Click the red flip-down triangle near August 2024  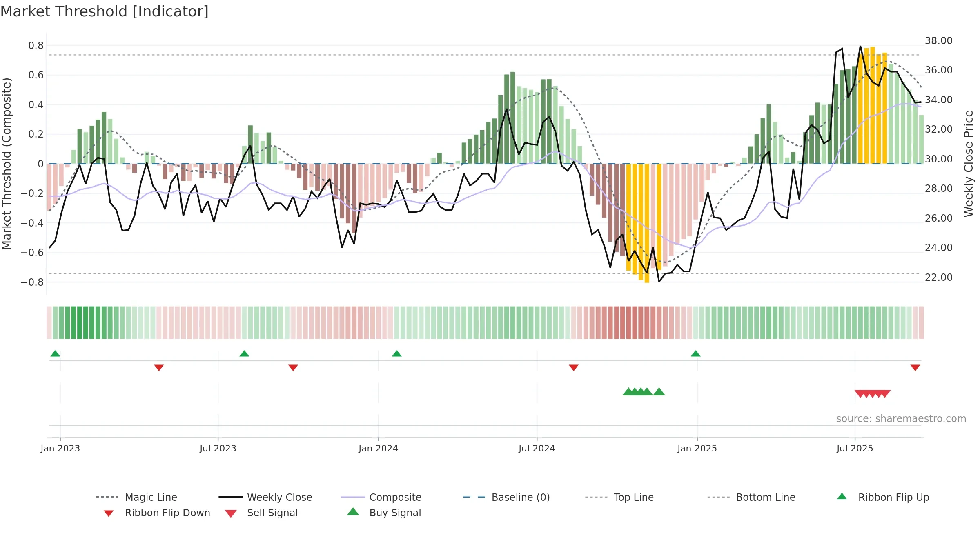[573, 368]
